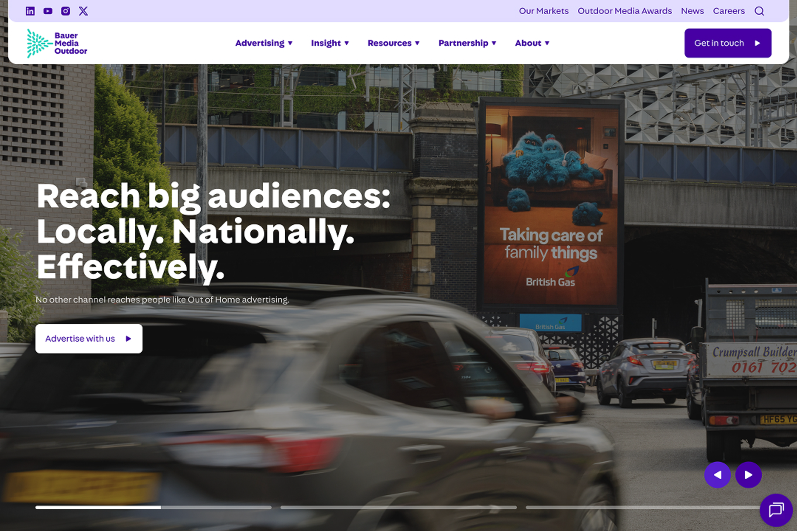Open the Insight dropdown menu
797x532 pixels.
pos(330,43)
